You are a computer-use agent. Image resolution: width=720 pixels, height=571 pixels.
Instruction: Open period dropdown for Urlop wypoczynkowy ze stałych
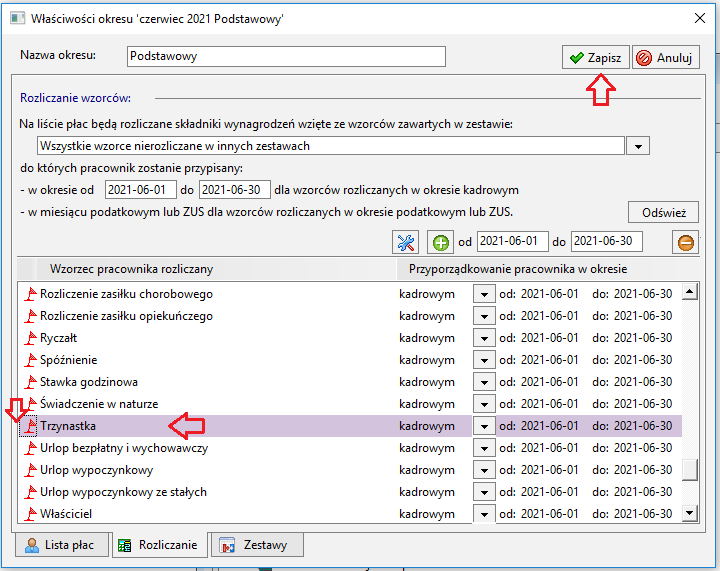click(x=484, y=492)
